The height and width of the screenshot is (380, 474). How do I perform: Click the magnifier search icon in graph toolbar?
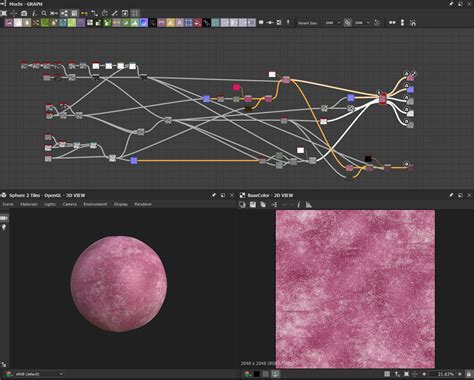coord(44,13)
